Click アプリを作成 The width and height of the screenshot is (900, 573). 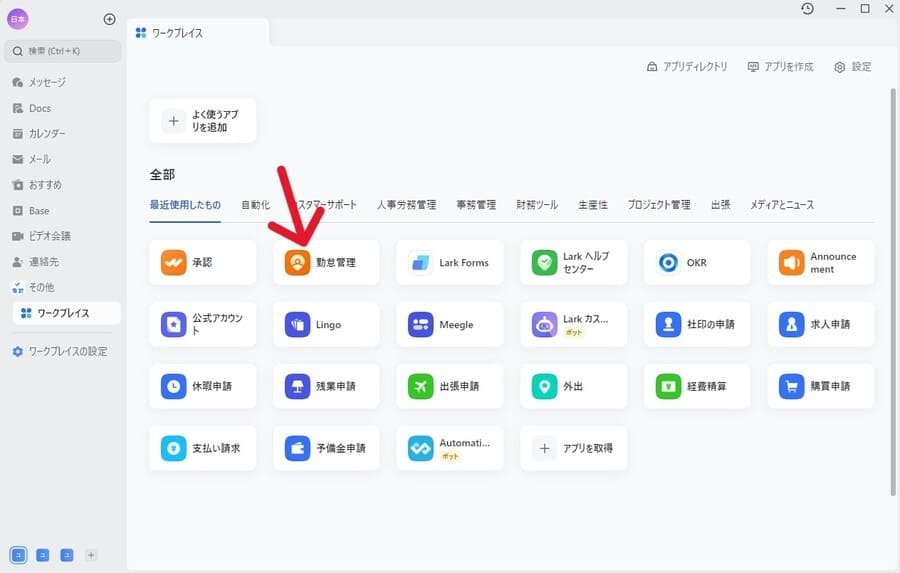(781, 67)
